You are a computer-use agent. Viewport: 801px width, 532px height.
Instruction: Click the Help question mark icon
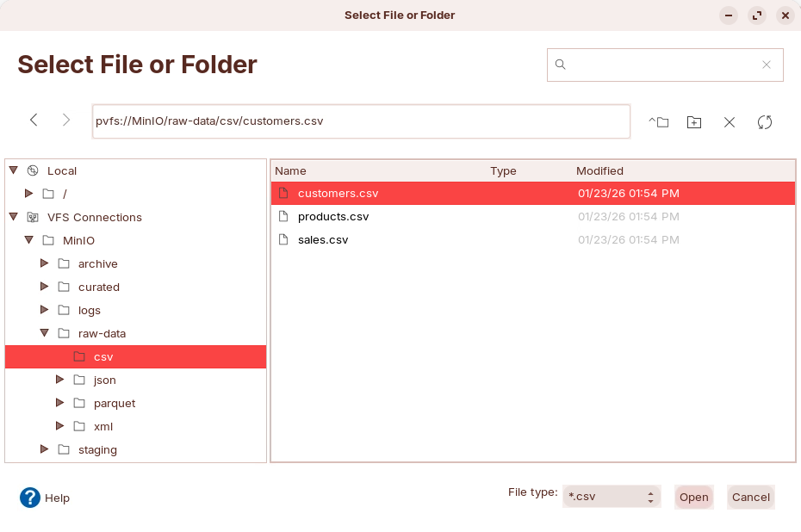coord(30,498)
